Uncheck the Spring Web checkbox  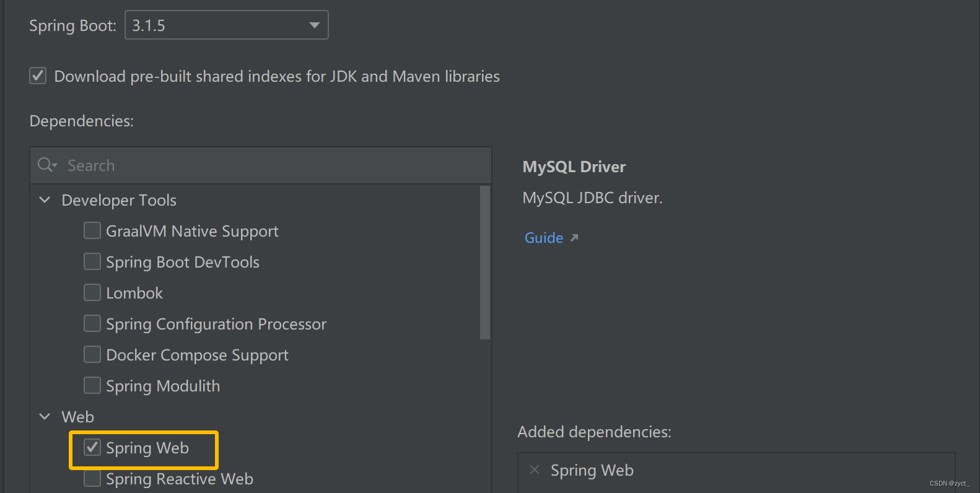[92, 448]
